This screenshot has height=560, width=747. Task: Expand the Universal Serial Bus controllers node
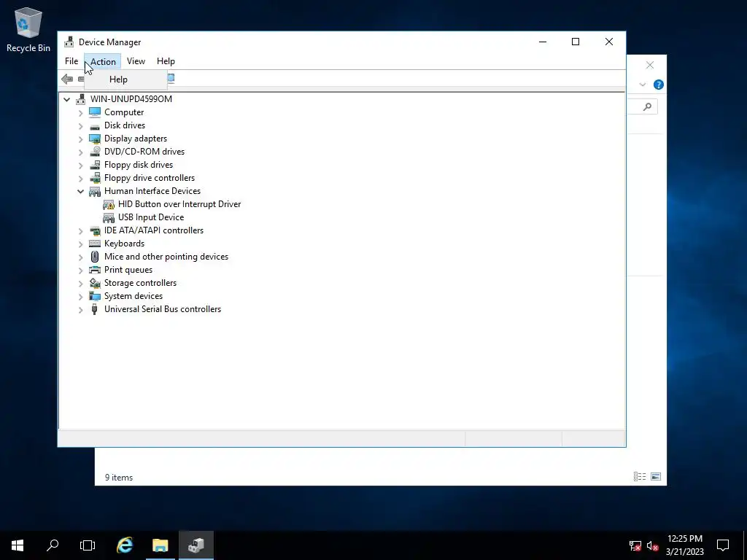pyautogui.click(x=80, y=309)
